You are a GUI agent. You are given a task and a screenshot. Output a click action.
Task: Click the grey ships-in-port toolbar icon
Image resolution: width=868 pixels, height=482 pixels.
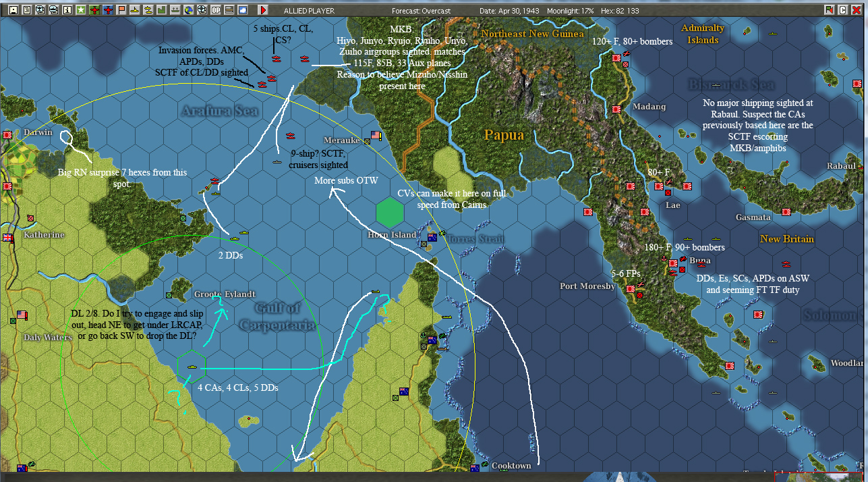175,10
